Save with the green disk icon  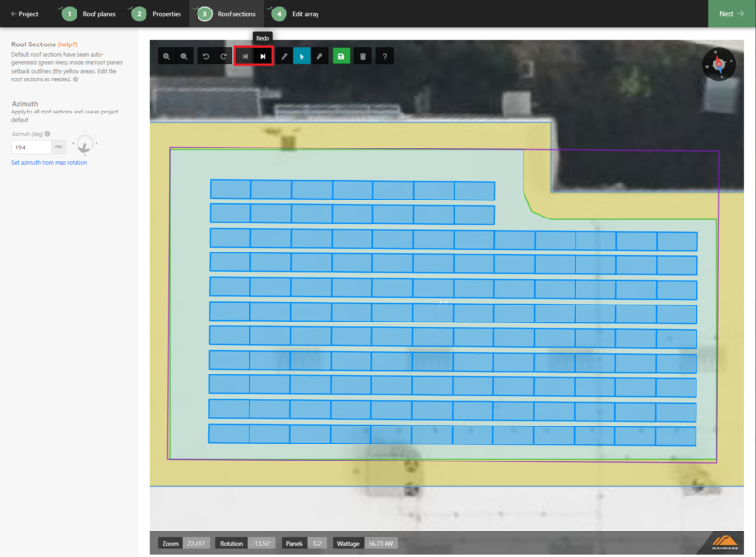pyautogui.click(x=341, y=57)
